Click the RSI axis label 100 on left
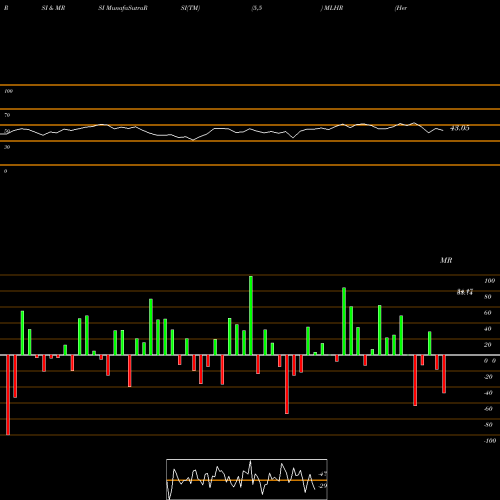This screenshot has height=500, width=500. [8, 91]
